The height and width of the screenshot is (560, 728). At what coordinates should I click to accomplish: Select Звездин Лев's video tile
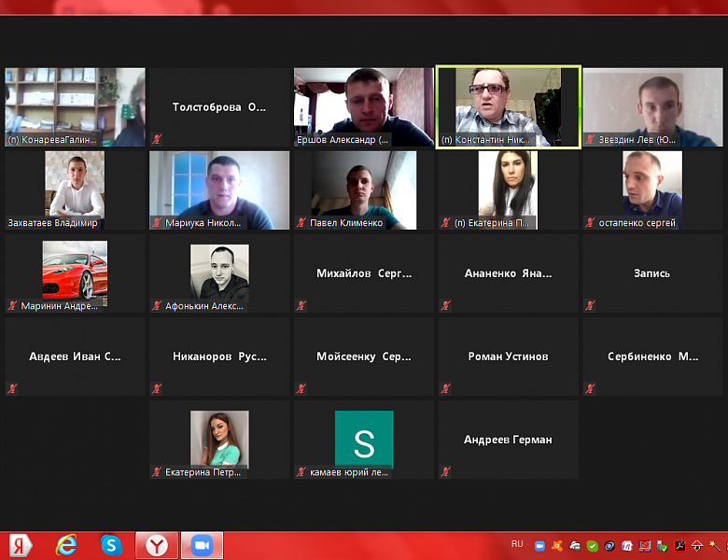click(x=652, y=107)
